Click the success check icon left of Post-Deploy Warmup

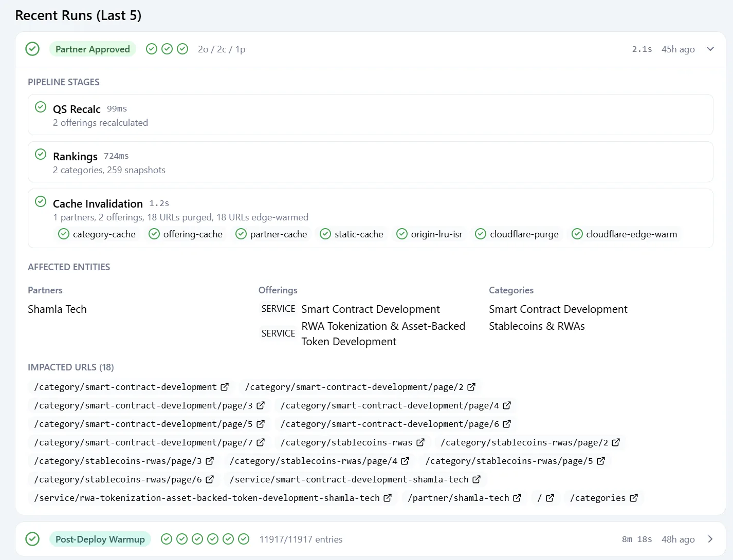point(32,539)
